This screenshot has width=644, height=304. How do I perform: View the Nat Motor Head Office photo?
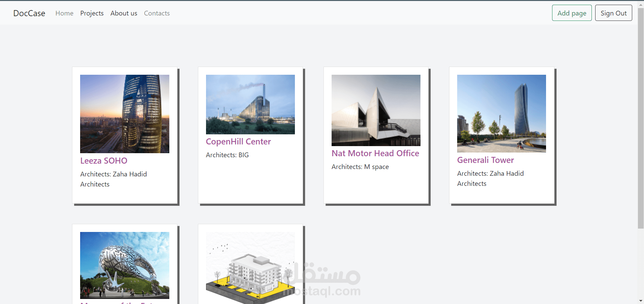tap(376, 110)
